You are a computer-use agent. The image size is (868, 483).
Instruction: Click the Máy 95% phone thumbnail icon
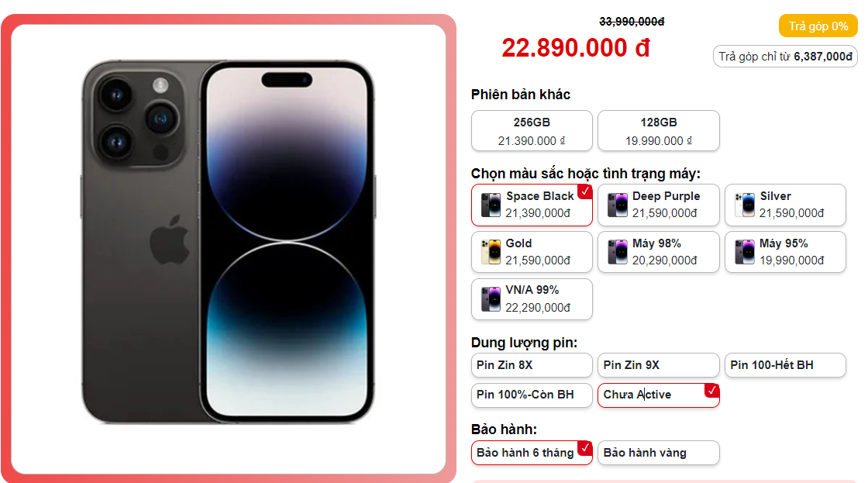pyautogui.click(x=745, y=252)
